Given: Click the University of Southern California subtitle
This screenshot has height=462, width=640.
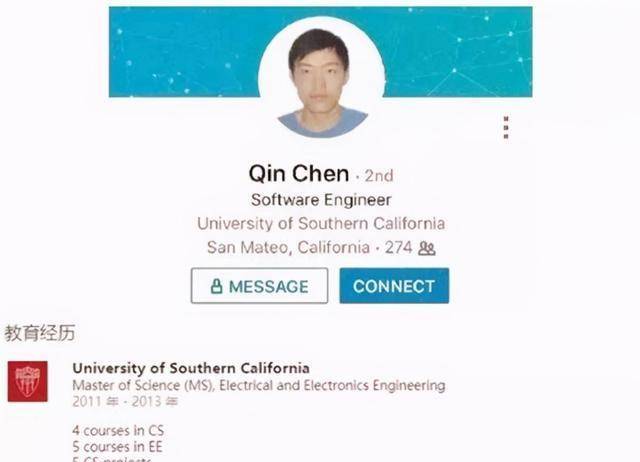Looking at the screenshot, I should click(x=321, y=224).
